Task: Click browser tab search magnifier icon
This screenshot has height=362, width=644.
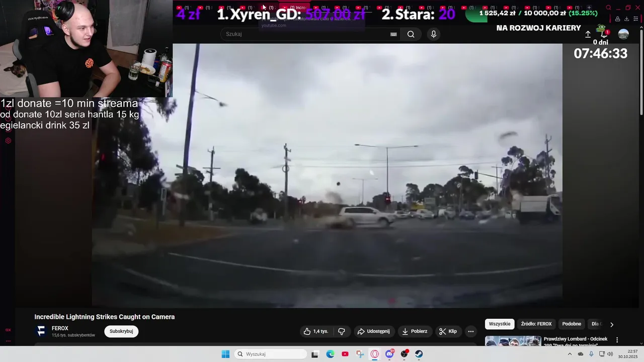Action: click(x=609, y=8)
